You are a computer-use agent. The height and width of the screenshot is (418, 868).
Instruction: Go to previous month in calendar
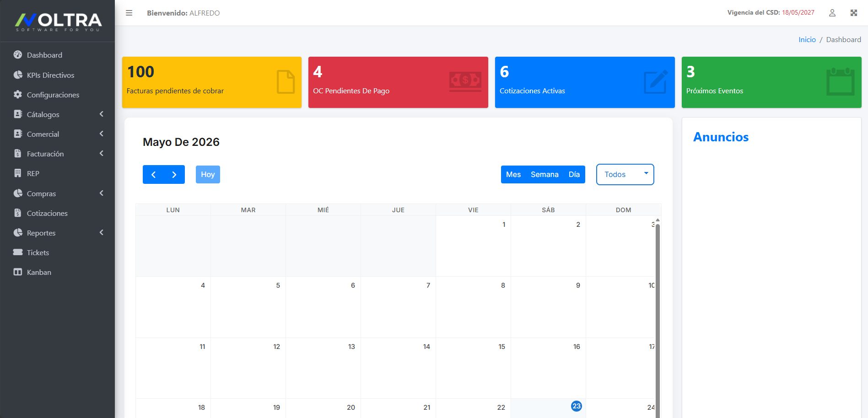153,175
